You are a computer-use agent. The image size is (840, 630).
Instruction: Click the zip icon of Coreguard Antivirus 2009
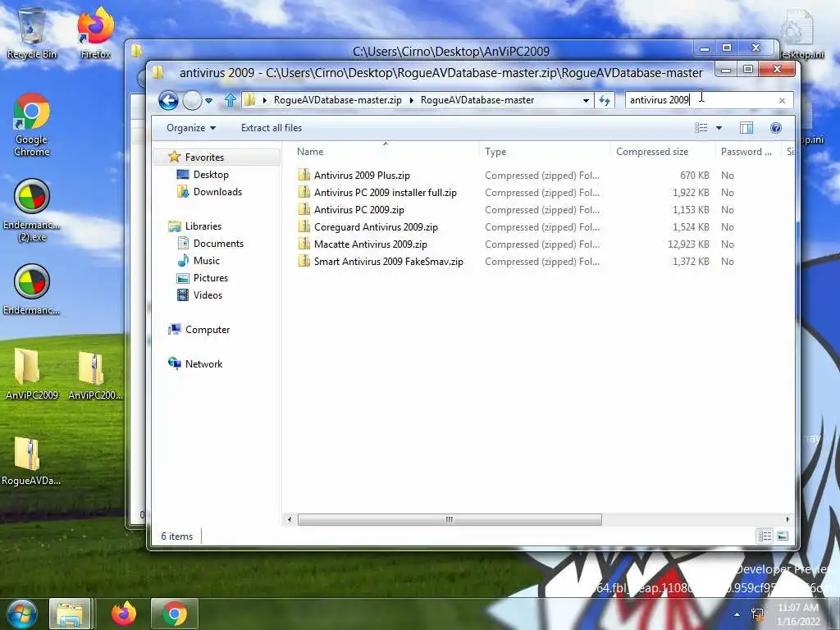(x=304, y=227)
